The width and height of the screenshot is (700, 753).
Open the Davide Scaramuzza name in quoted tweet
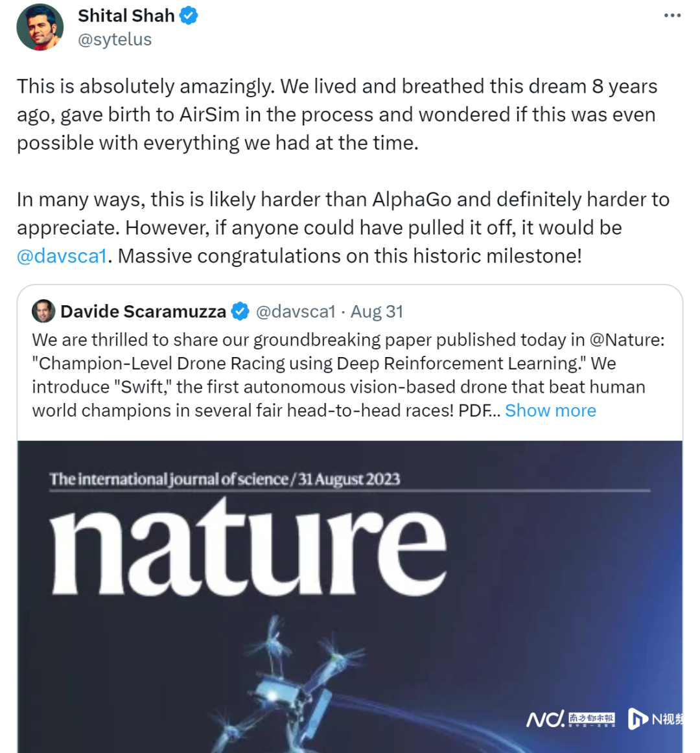[x=143, y=312]
